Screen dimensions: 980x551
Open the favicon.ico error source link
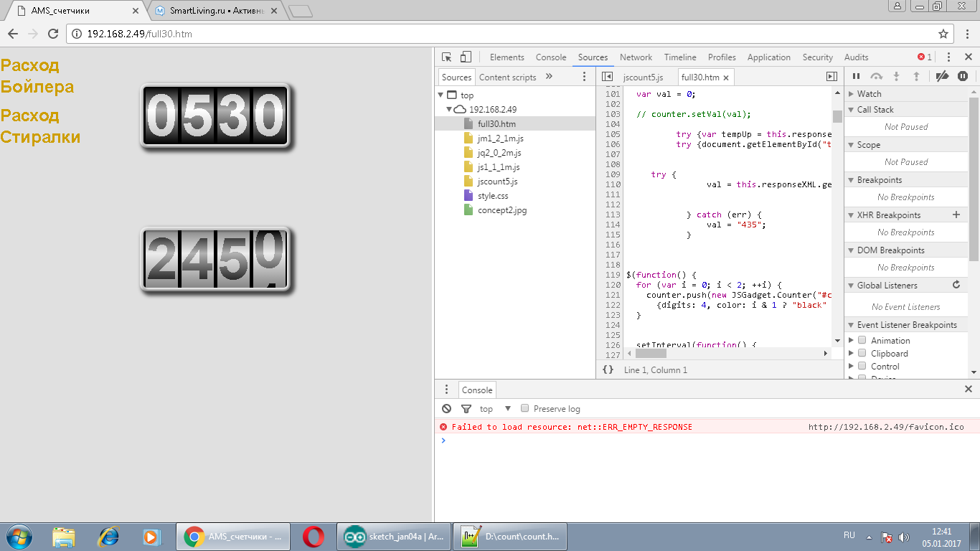point(885,427)
